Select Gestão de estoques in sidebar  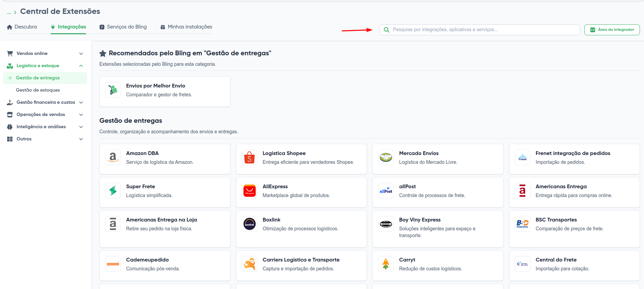(38, 90)
